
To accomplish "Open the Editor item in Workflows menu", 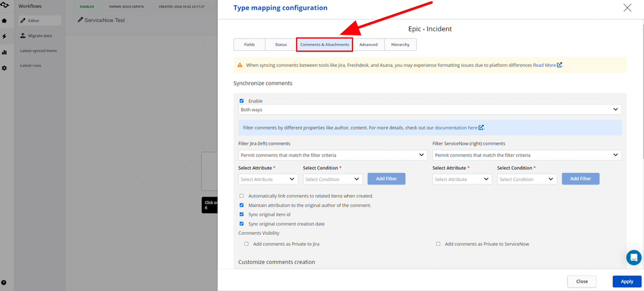I will coord(40,21).
